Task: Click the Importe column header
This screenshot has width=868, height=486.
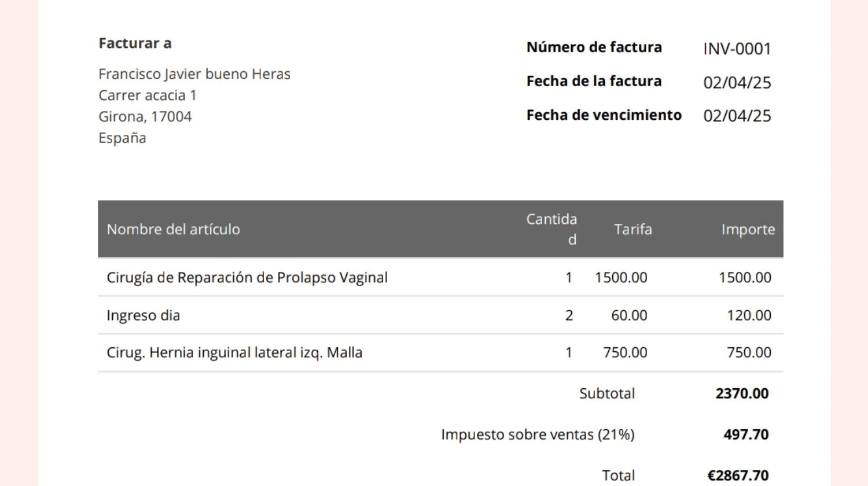Action: tap(748, 229)
